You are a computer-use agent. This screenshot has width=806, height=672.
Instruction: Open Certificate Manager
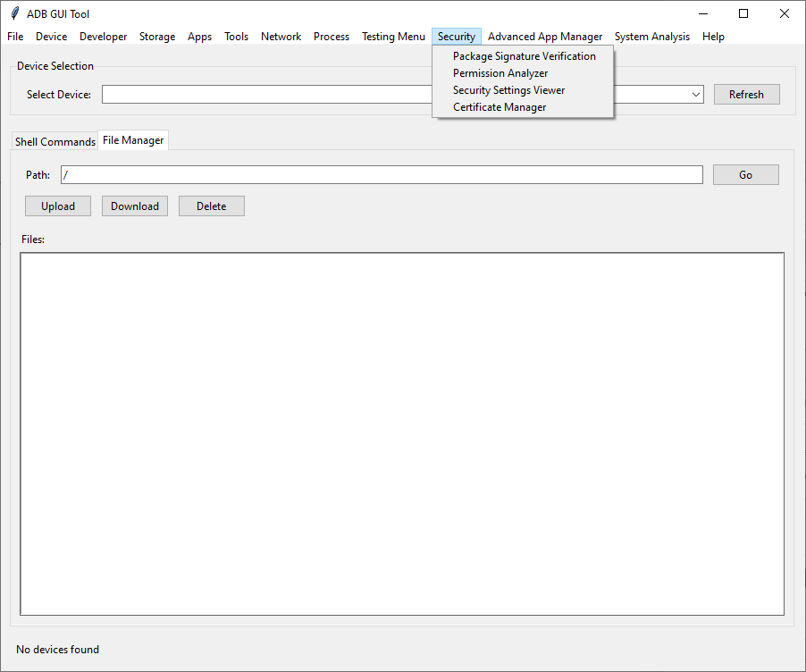(499, 106)
